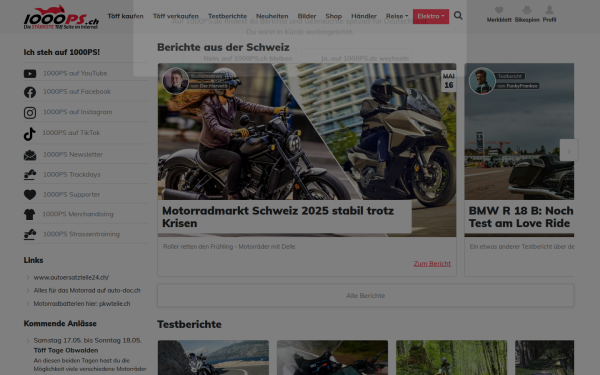
Task: Click the Strassentraining motorcycle icon
Action: [x=30, y=234]
